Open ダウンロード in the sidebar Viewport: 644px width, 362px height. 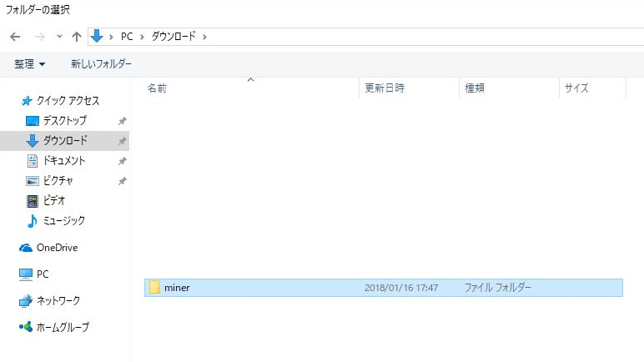[x=65, y=140]
